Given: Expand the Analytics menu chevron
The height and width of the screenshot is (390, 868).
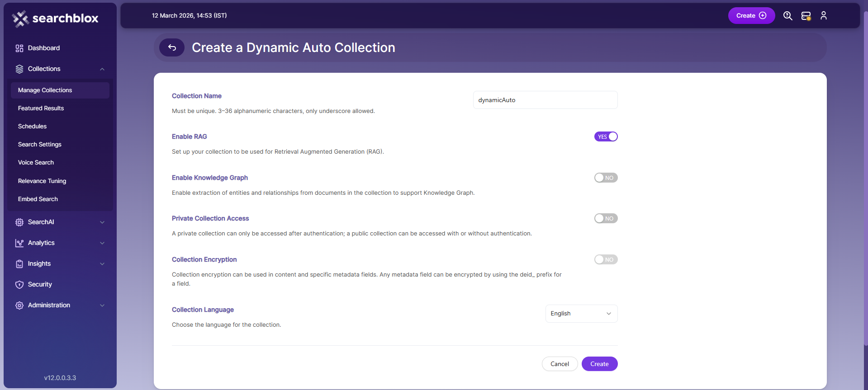Looking at the screenshot, I should click(102, 243).
